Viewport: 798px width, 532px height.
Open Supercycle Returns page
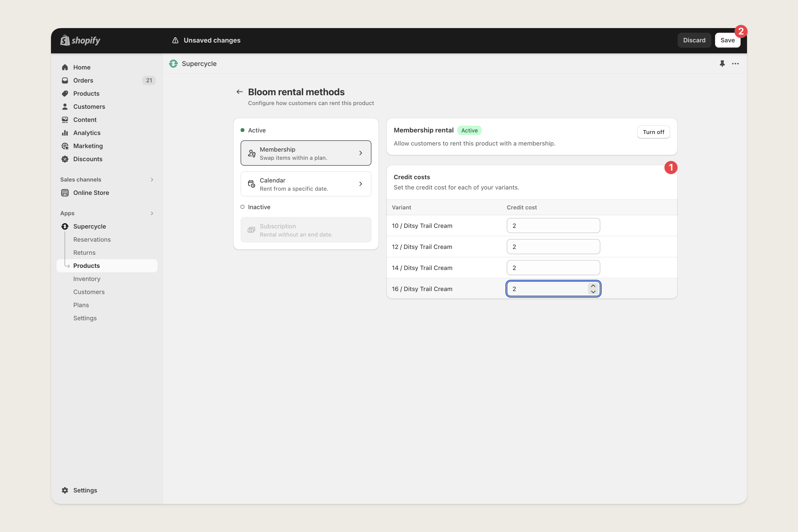point(84,253)
